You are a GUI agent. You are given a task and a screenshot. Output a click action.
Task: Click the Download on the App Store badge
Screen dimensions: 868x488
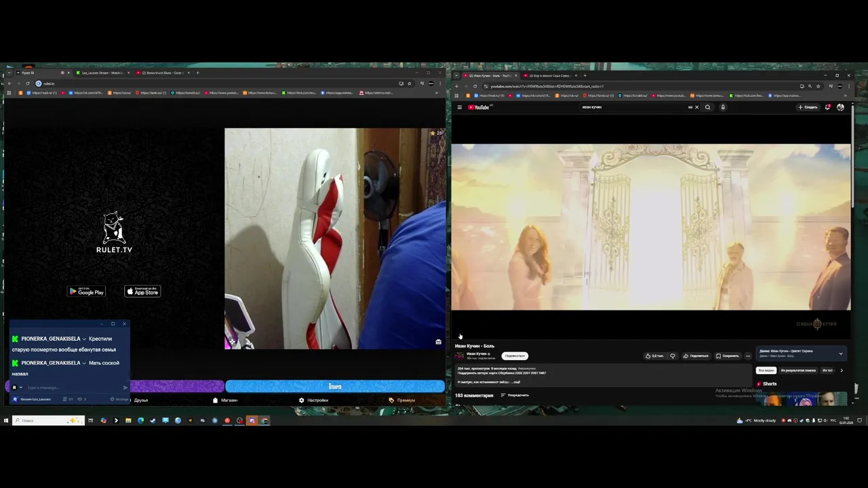pyautogui.click(x=142, y=291)
